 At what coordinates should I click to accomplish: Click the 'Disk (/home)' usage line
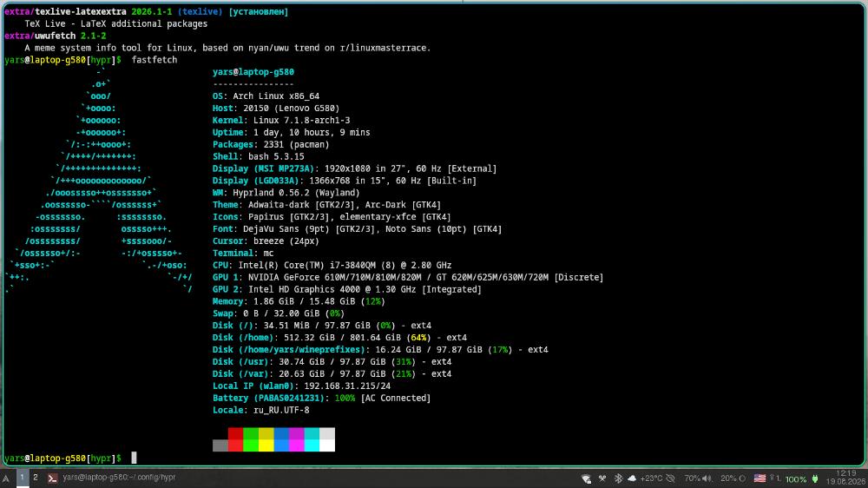pos(339,338)
